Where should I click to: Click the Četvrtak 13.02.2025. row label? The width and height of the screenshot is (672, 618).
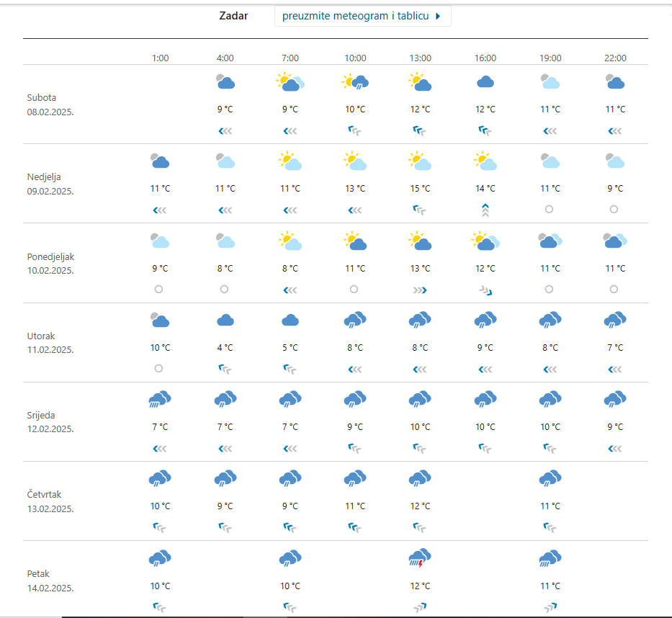point(50,501)
